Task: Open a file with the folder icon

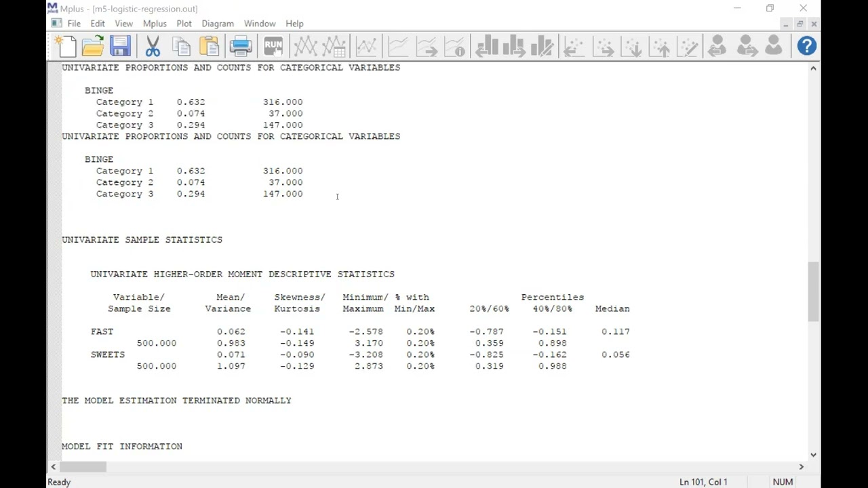Action: tap(93, 46)
